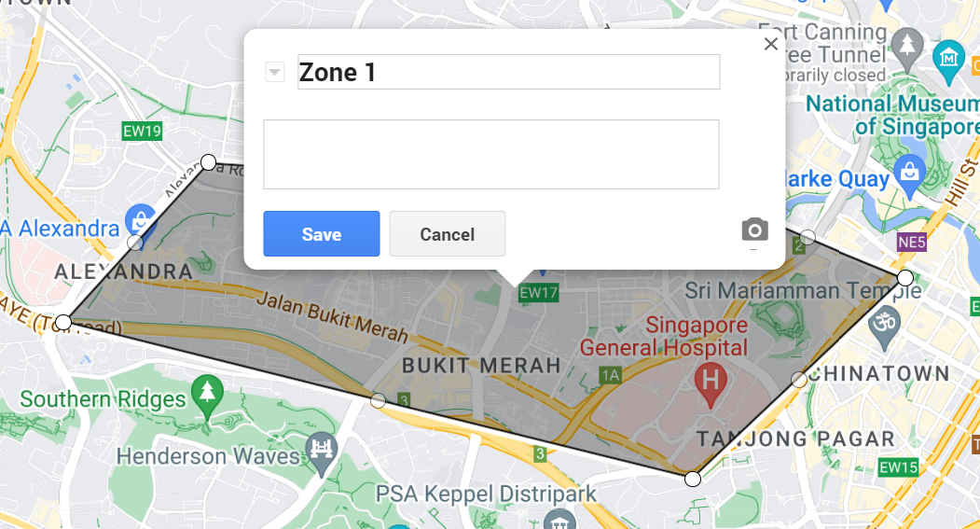Focus the empty description text box
Image resolution: width=980 pixels, height=529 pixels.
[491, 155]
